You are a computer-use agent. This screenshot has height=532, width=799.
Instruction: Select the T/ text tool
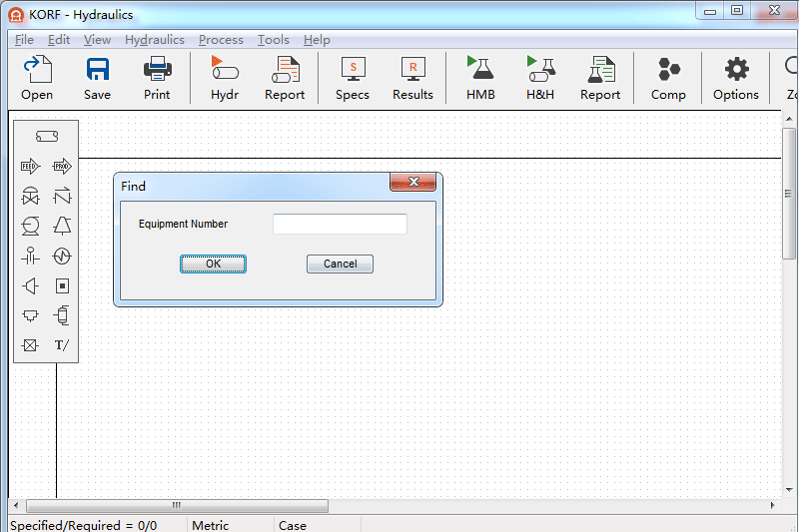pyautogui.click(x=62, y=345)
